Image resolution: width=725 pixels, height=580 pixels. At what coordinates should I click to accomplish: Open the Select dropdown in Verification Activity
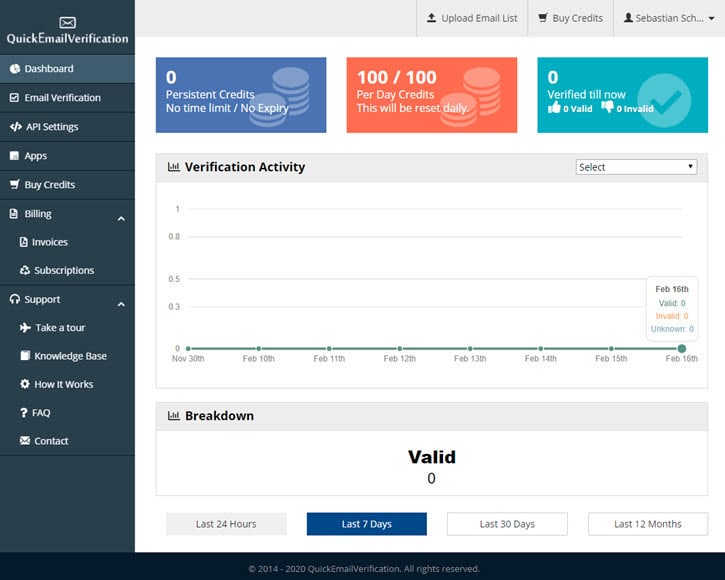[x=636, y=167]
